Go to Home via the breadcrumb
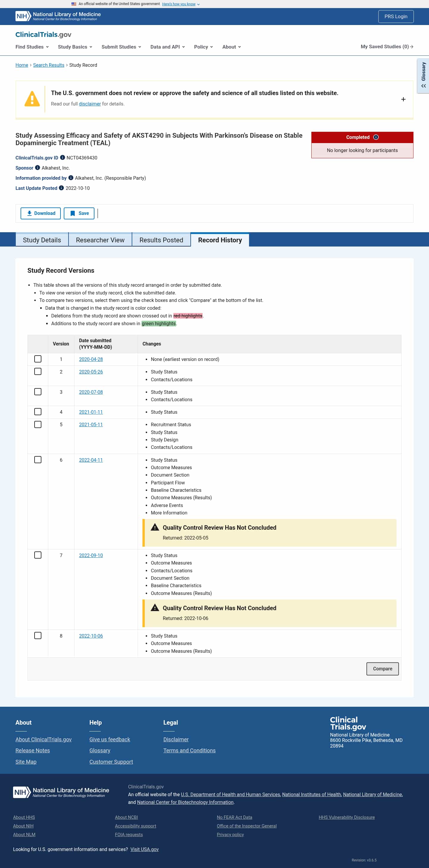 coord(22,65)
